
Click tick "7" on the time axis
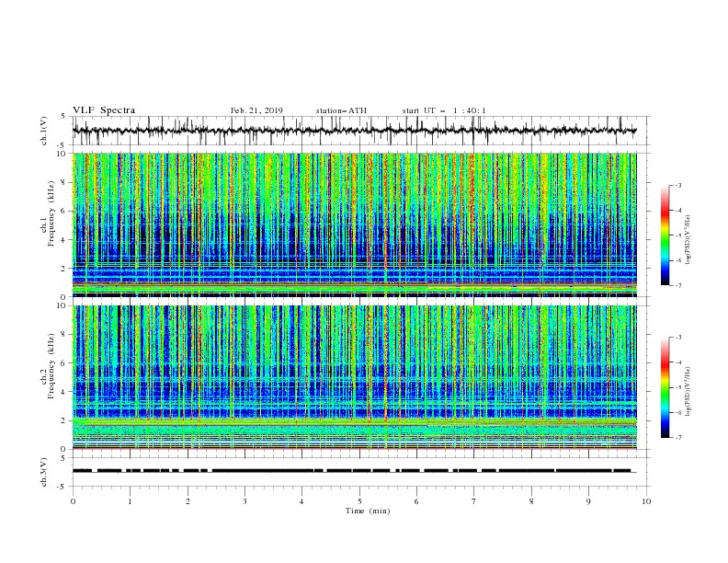click(x=474, y=501)
